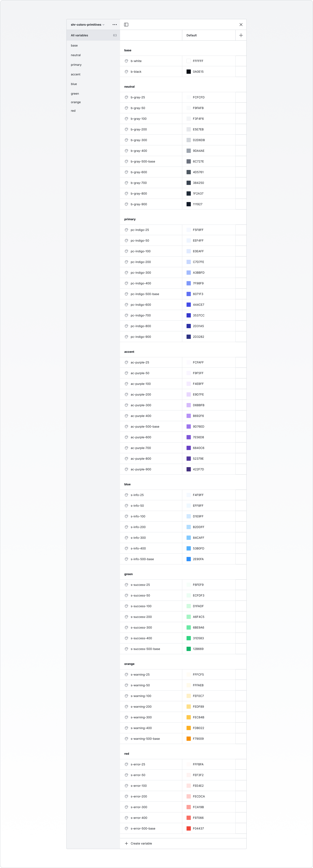Click the color type icon for s-success-500-base
The image size is (313, 868).
tap(127, 649)
